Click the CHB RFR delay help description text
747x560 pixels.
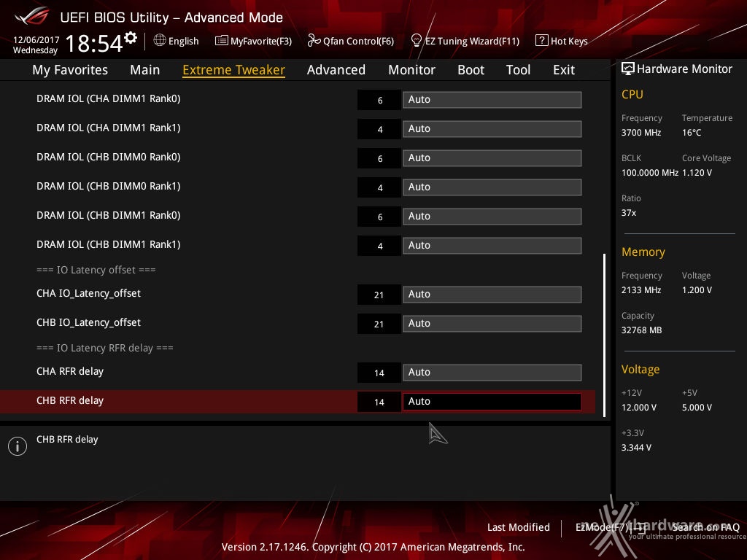pos(67,439)
